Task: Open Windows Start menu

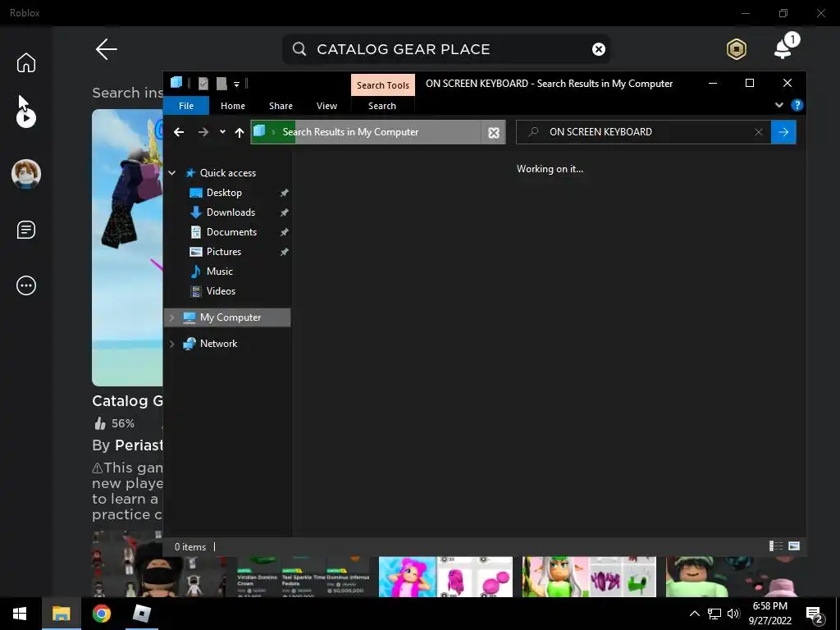Action: coord(20,614)
